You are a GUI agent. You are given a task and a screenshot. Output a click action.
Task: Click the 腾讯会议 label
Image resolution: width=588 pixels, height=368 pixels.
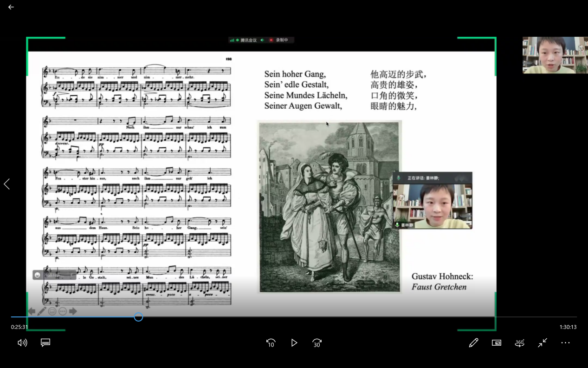pos(248,40)
